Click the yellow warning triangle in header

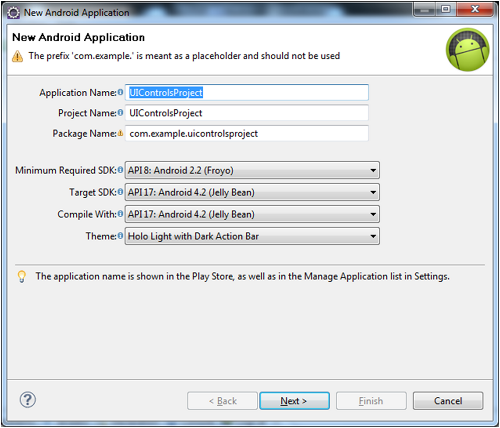17,56
